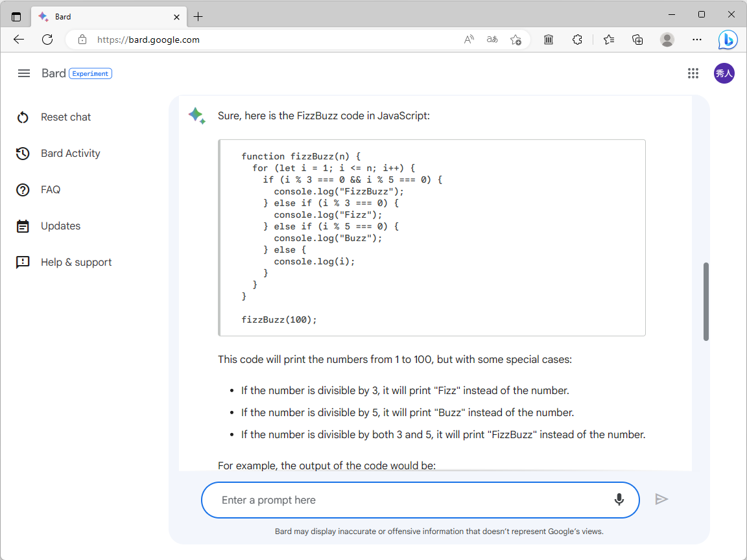The width and height of the screenshot is (747, 560).
Task: Click the Bard disclaimer text at bottom
Action: [439, 531]
